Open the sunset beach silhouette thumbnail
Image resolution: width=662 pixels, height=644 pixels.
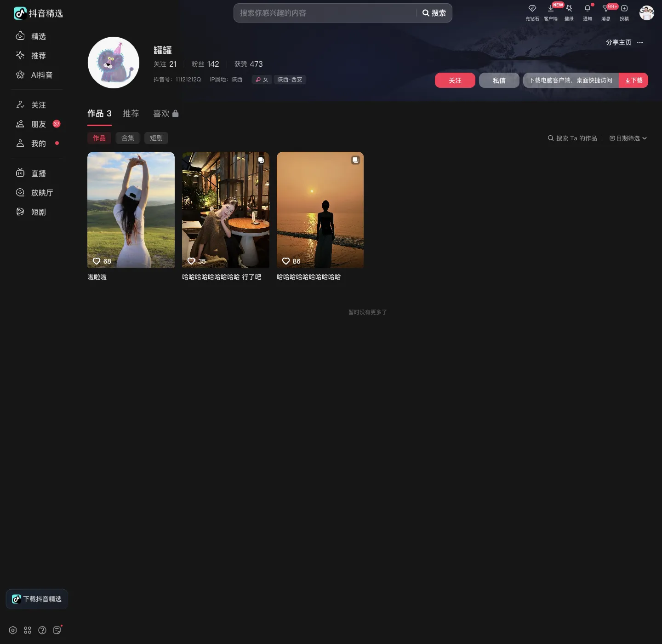click(320, 210)
